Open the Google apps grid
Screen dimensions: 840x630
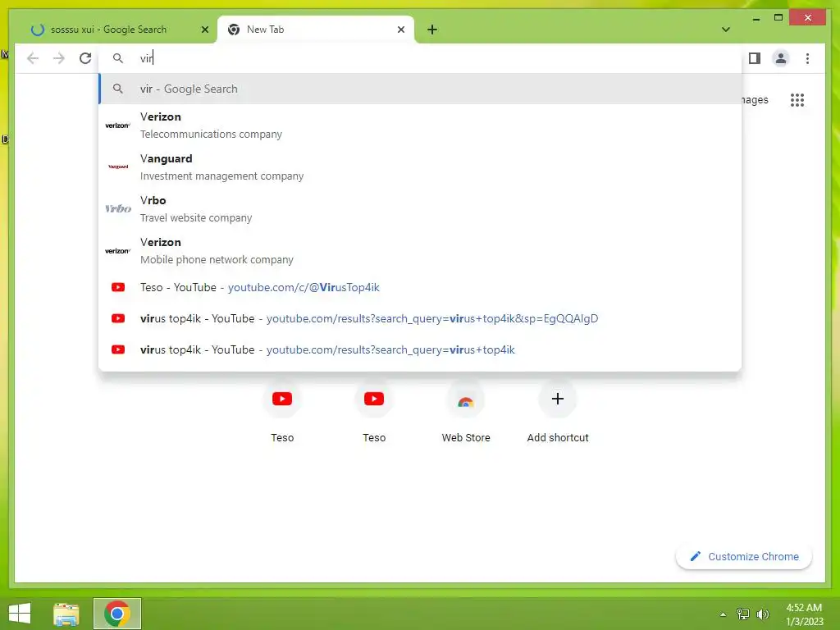(x=797, y=99)
